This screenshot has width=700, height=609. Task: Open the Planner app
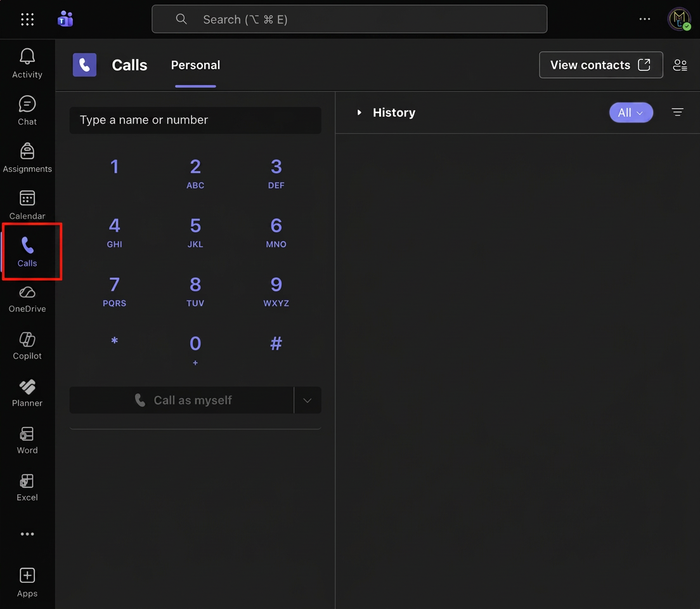click(x=27, y=394)
